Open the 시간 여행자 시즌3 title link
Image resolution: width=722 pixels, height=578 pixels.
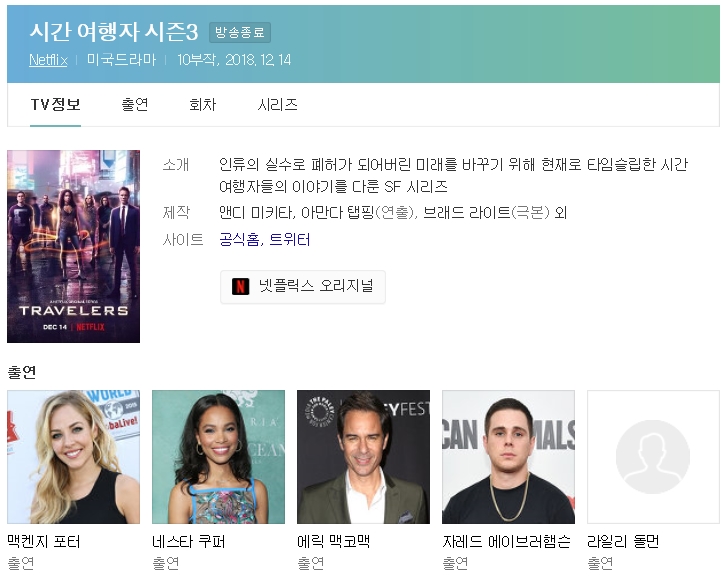point(113,31)
